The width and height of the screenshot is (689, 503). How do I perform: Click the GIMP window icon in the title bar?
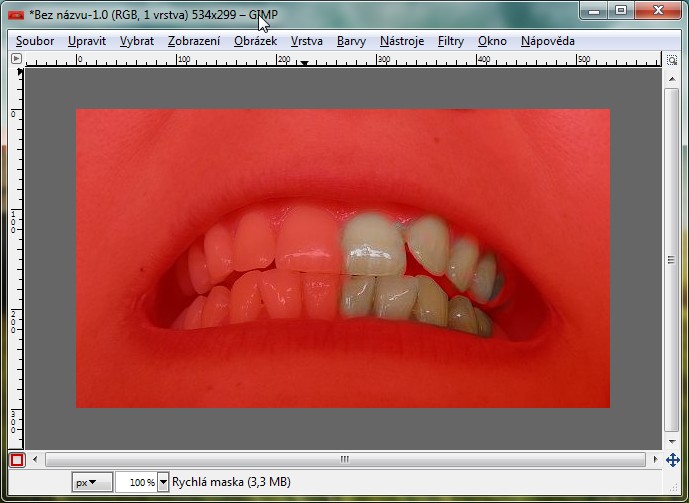coord(16,15)
